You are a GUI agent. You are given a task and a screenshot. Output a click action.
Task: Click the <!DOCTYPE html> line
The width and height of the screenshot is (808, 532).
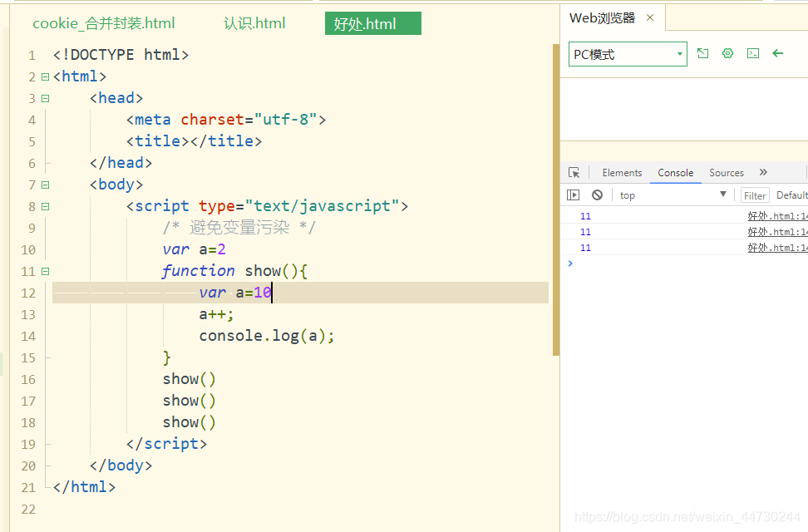tap(121, 55)
